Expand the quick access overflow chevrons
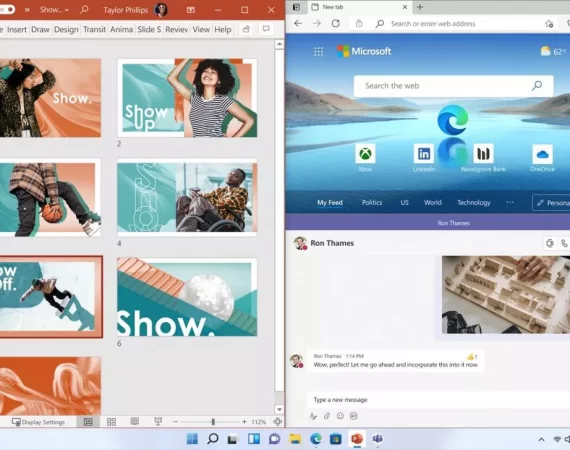 tap(27, 10)
